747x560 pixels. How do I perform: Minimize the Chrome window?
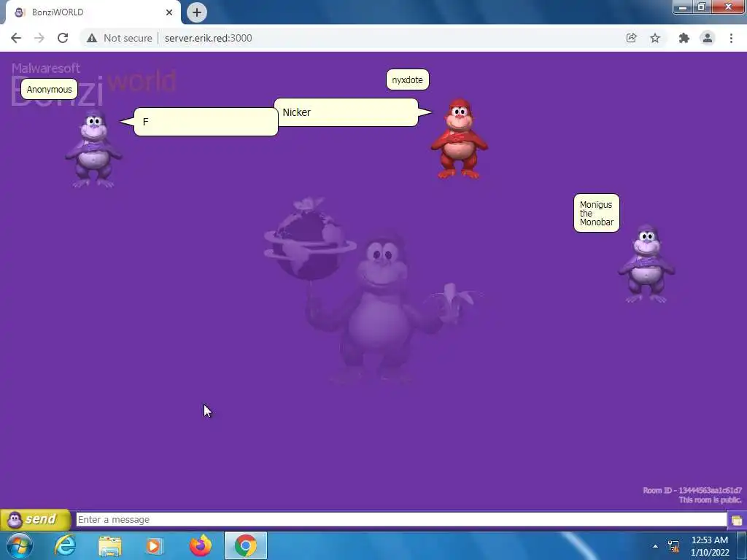(683, 7)
